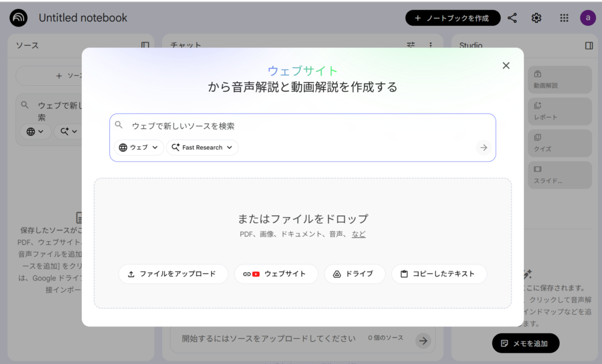Image resolution: width=602 pixels, height=364 pixels.
Task: Close the add-source dialog
Action: (x=506, y=66)
